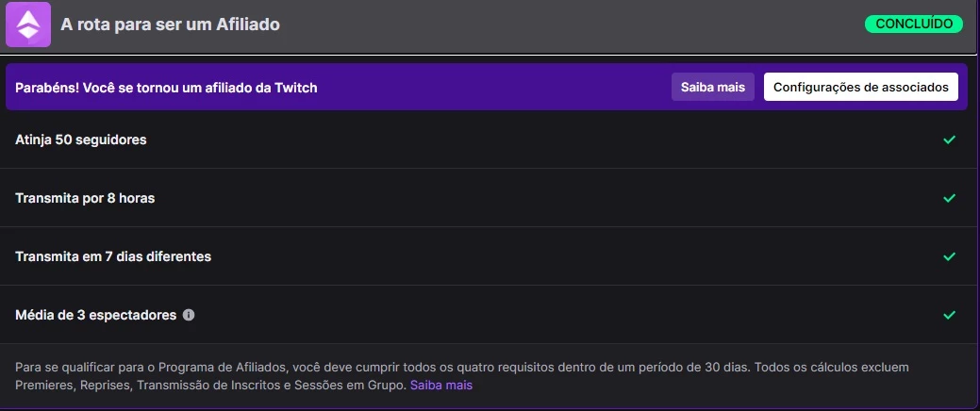
Task: Select the Transmita por 8 horas requirement label
Action: pyautogui.click(x=85, y=198)
